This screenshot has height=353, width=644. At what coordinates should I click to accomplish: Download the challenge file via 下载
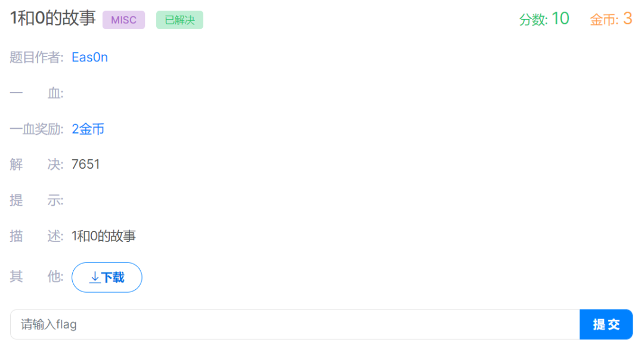pyautogui.click(x=107, y=277)
